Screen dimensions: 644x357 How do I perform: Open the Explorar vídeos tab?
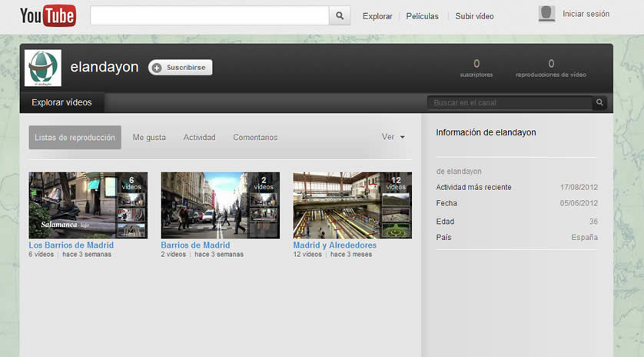pos(61,102)
